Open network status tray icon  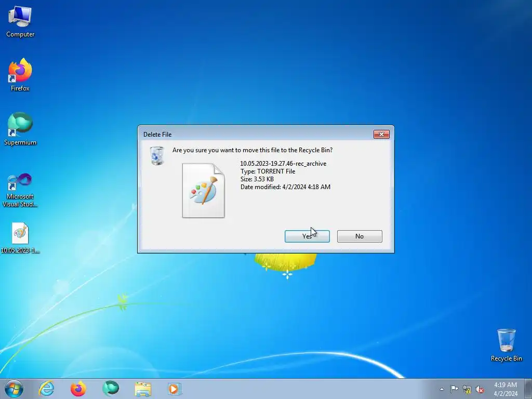467,389
